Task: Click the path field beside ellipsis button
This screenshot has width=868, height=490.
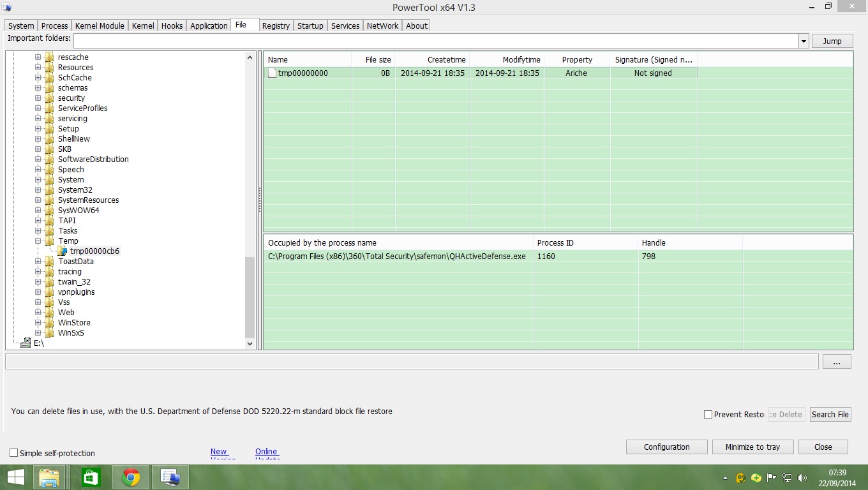Action: click(412, 362)
